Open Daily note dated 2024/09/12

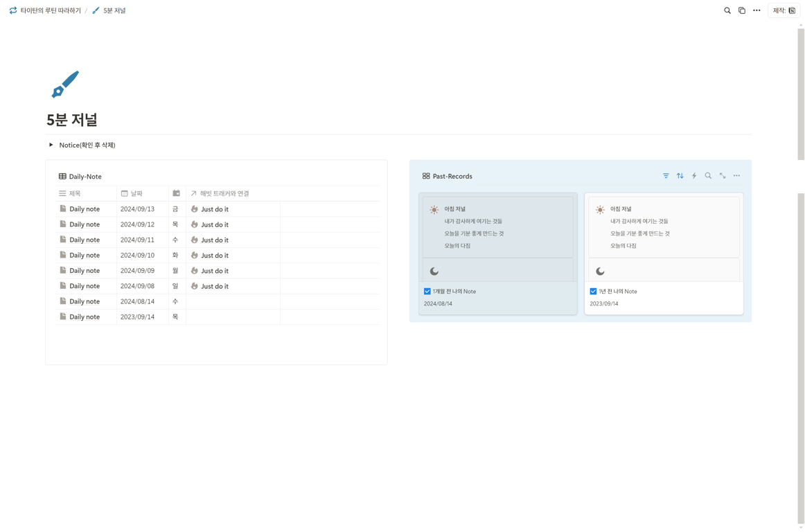[x=85, y=224]
